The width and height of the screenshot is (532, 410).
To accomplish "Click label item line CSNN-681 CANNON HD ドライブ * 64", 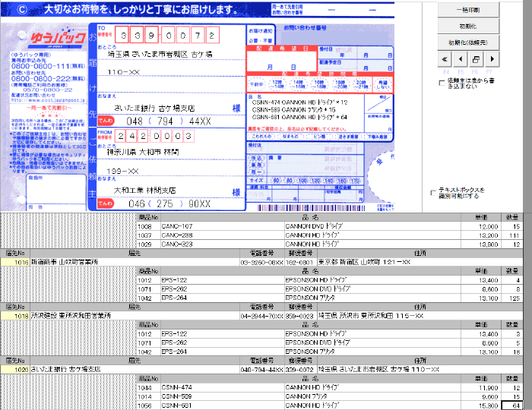I will pyautogui.click(x=299, y=117).
